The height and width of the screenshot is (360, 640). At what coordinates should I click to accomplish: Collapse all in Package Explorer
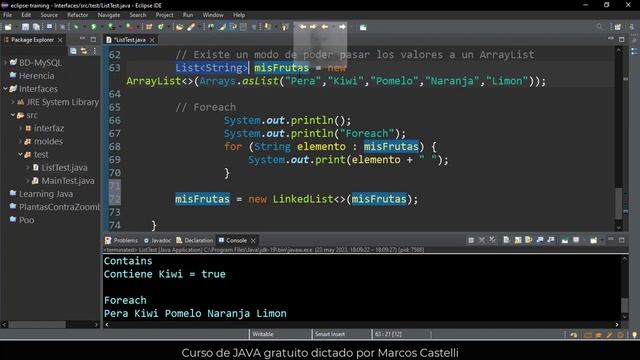(x=73, y=51)
